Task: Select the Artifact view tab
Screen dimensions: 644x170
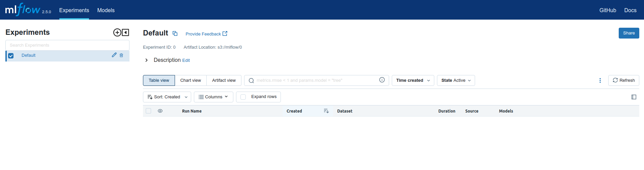Action: (x=224, y=80)
